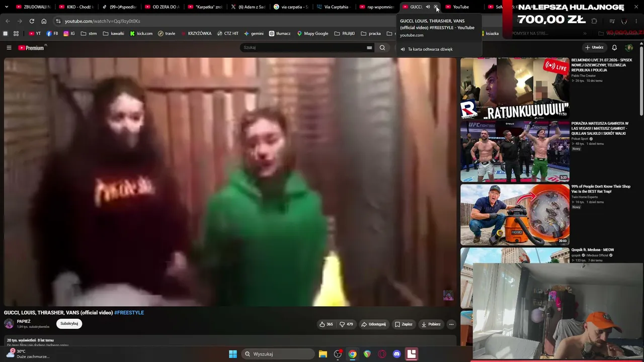
Task: Download the video with Pobierz
Action: [431, 324]
